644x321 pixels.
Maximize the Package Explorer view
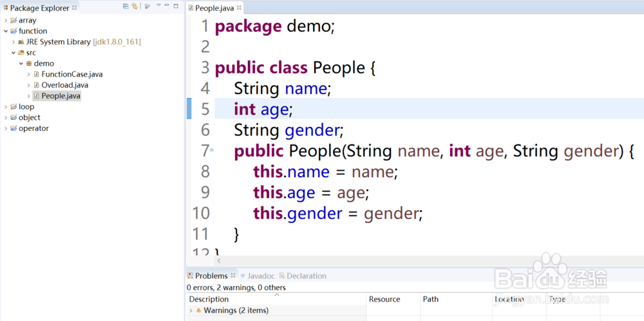176,6
